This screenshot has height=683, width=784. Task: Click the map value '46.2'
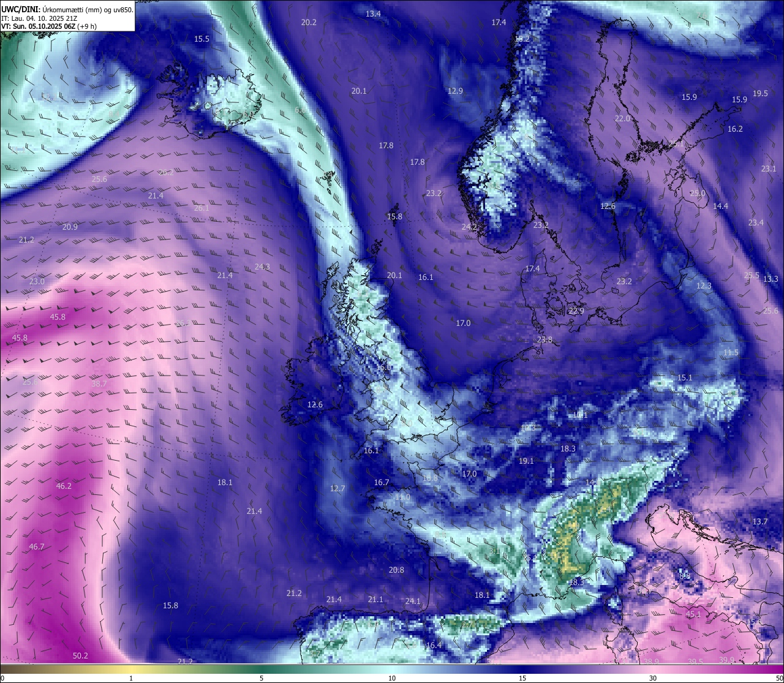(64, 486)
